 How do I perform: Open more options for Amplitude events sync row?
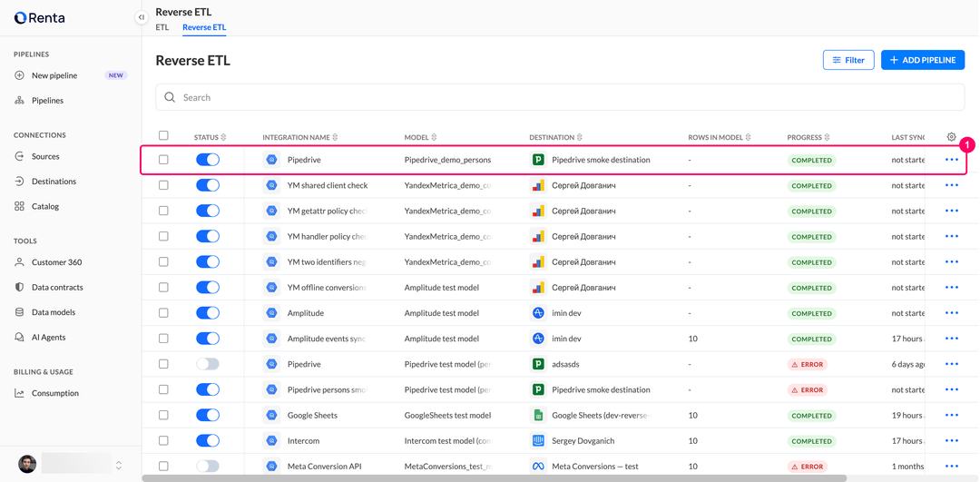pyautogui.click(x=952, y=339)
